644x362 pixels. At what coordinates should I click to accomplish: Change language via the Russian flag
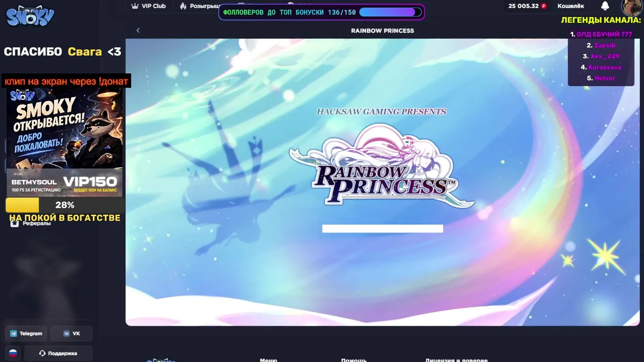[x=13, y=353]
